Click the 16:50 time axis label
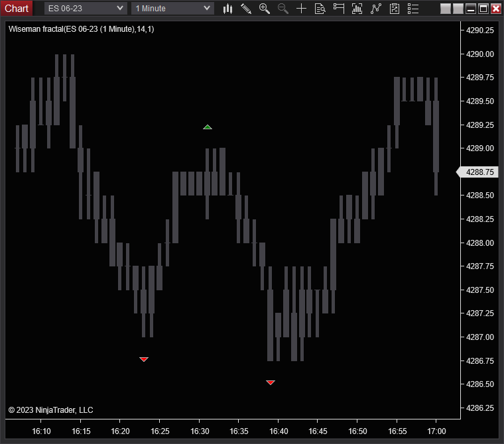504x444 pixels. pos(357,431)
